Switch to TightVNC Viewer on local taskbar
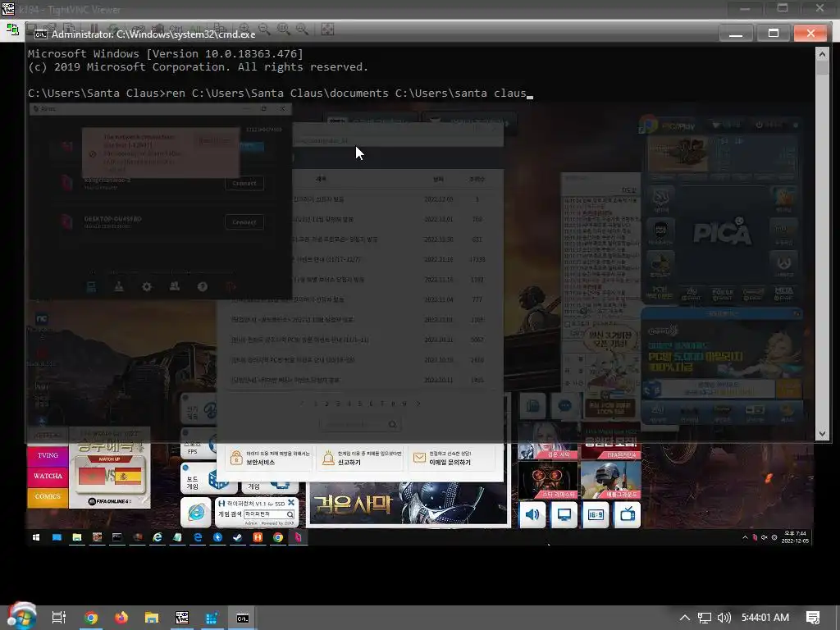Viewport: 840px width, 630px height. point(182,618)
